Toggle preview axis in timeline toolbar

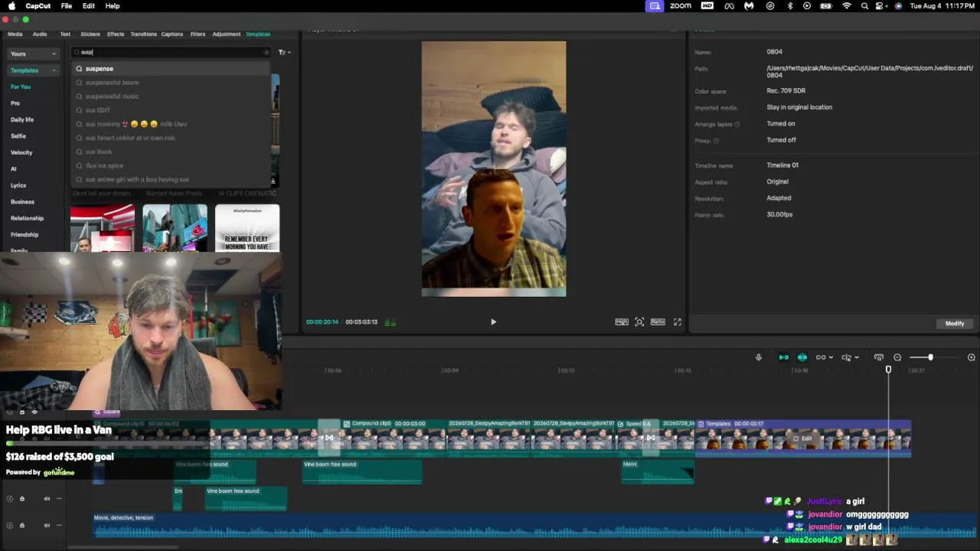(846, 357)
